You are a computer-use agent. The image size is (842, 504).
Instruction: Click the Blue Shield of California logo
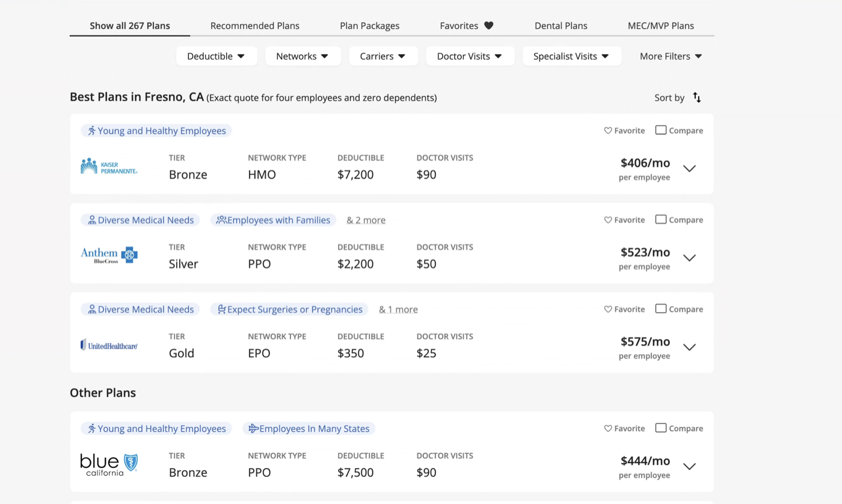pos(109,464)
